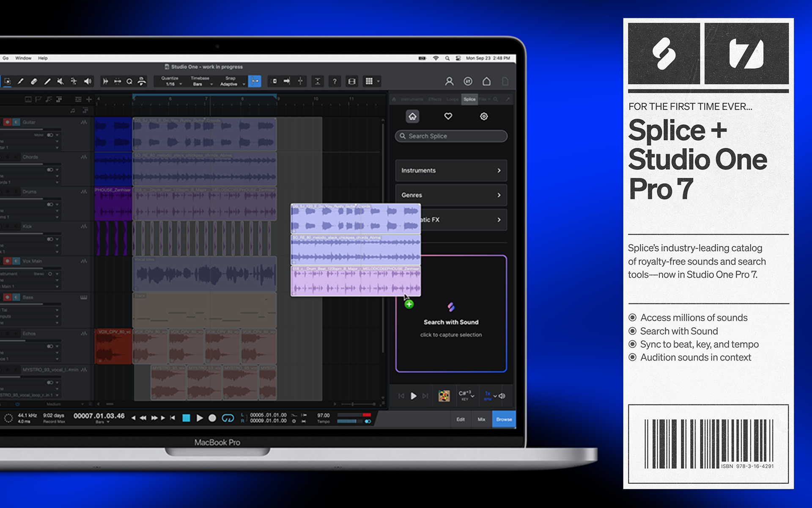Image resolution: width=812 pixels, height=508 pixels.
Task: Open the Quantize 1/16 dropdown
Action: point(171,81)
